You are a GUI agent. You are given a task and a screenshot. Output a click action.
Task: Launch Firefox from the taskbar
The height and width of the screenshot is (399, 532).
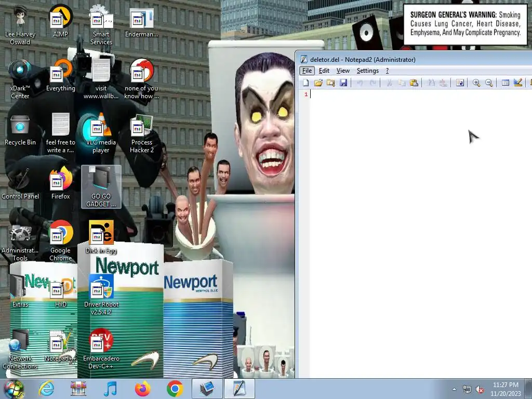(x=142, y=389)
